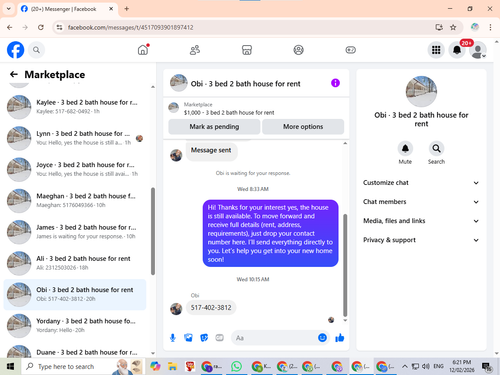500x375 pixels.
Task: Open the taskbar volume speaker icon
Action: [426, 366]
